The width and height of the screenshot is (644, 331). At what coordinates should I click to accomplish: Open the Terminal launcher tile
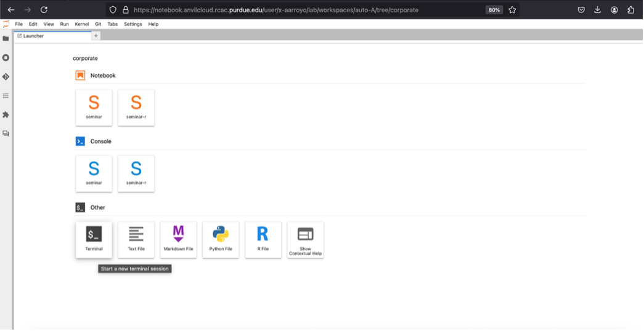(x=94, y=239)
